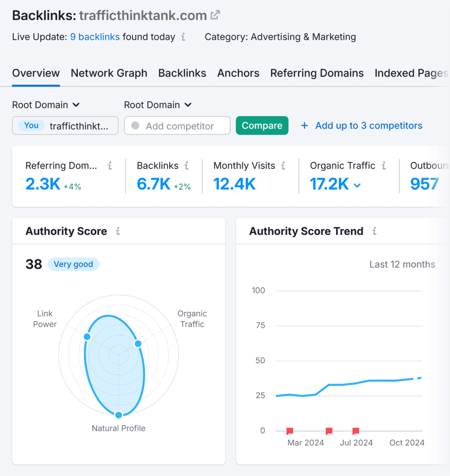This screenshot has width=450, height=476.
Task: Click the Add competitor input field
Action: [x=180, y=126]
